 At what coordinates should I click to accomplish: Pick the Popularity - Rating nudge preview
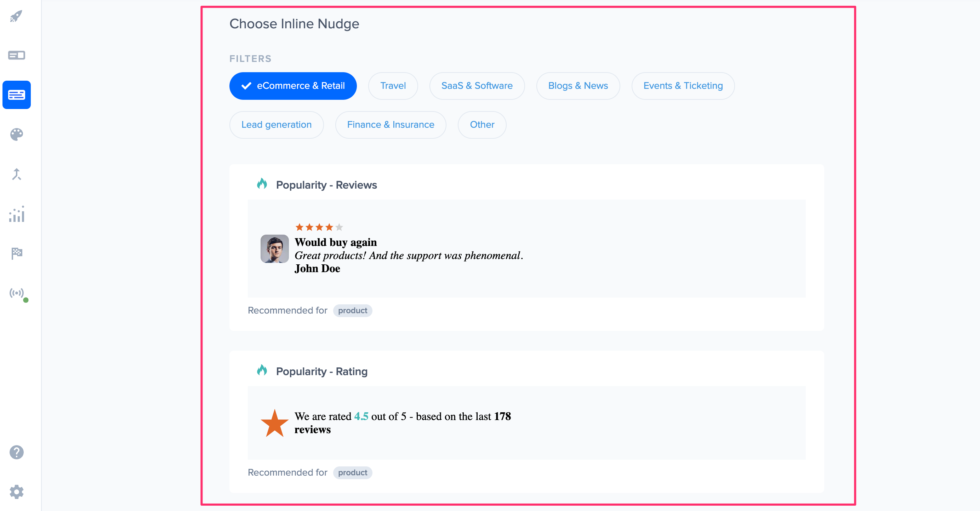click(526, 423)
